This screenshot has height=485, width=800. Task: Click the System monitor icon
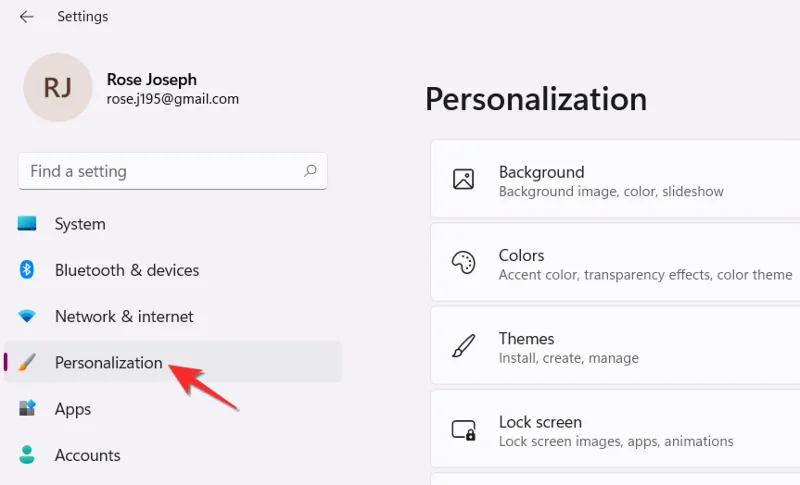click(x=27, y=224)
